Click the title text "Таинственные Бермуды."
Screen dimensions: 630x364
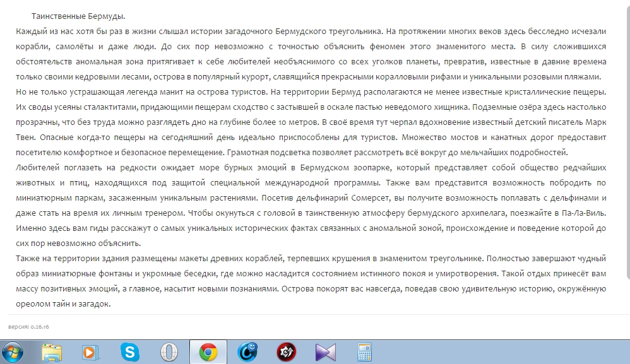78,16
